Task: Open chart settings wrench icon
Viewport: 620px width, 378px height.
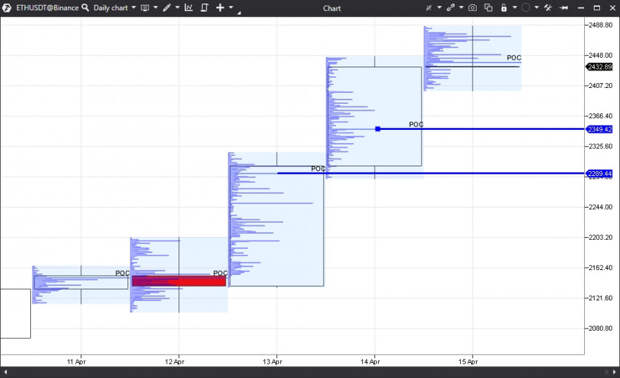Action: 548,8
